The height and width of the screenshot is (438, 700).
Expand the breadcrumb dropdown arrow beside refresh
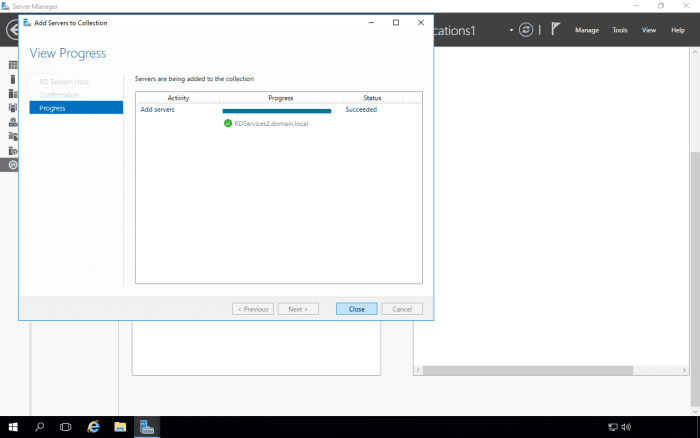point(511,30)
